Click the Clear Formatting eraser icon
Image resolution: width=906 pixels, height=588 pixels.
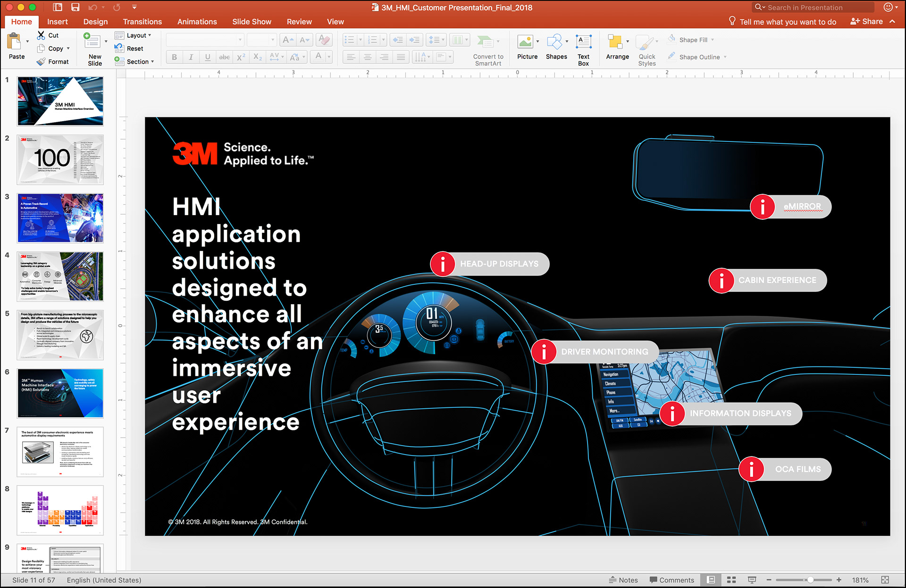click(x=324, y=40)
